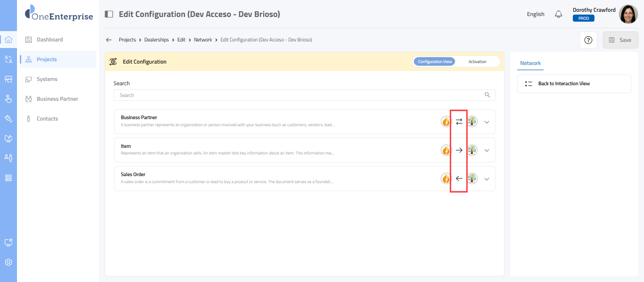Expand the Business Partner row

pyautogui.click(x=487, y=122)
